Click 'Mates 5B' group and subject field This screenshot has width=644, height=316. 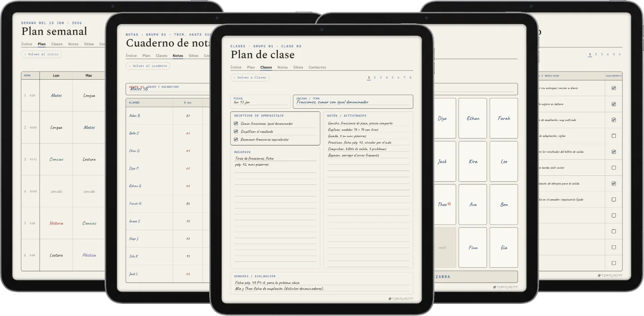coord(168,88)
